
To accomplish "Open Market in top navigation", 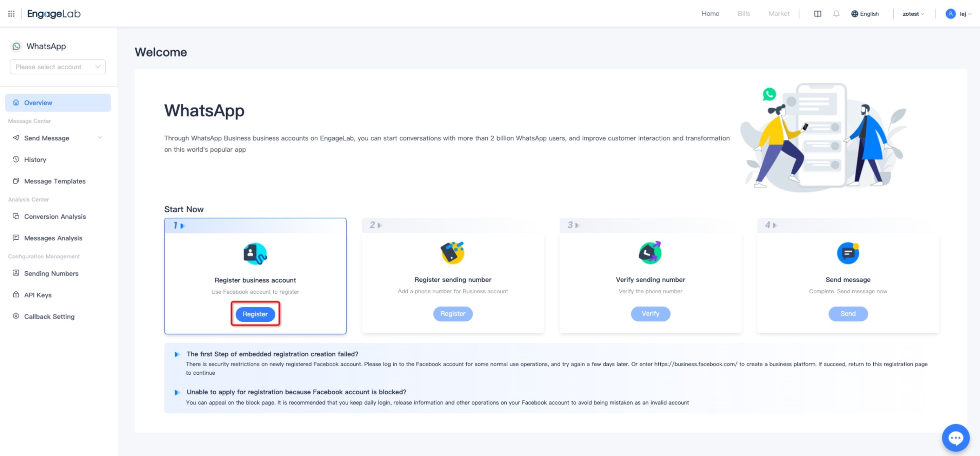I will 779,14.
